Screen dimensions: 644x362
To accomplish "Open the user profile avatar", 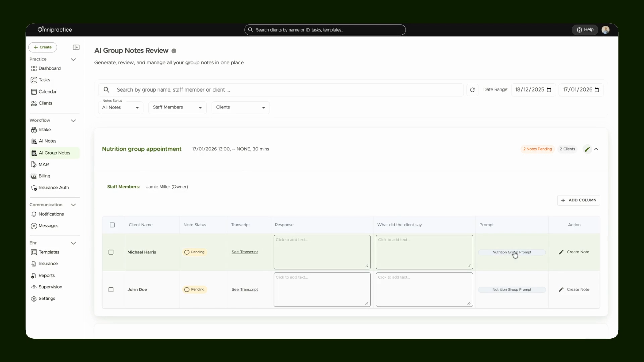I will [605, 30].
